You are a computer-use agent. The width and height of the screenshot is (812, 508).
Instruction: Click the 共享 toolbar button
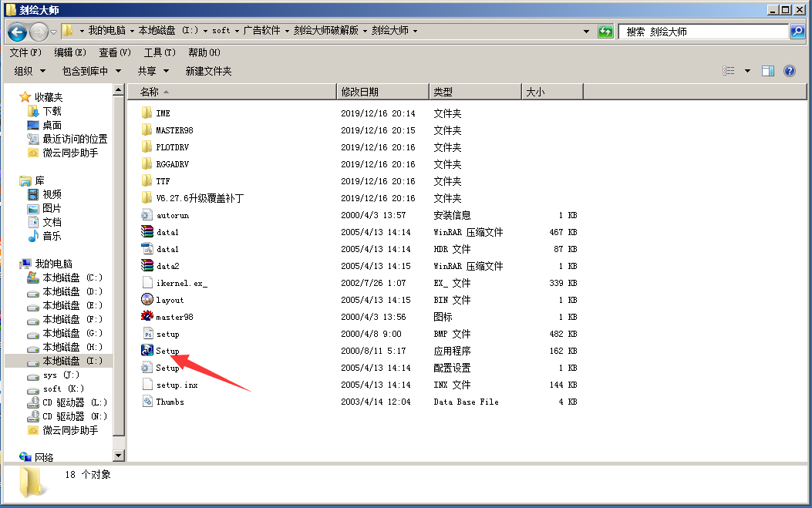149,70
